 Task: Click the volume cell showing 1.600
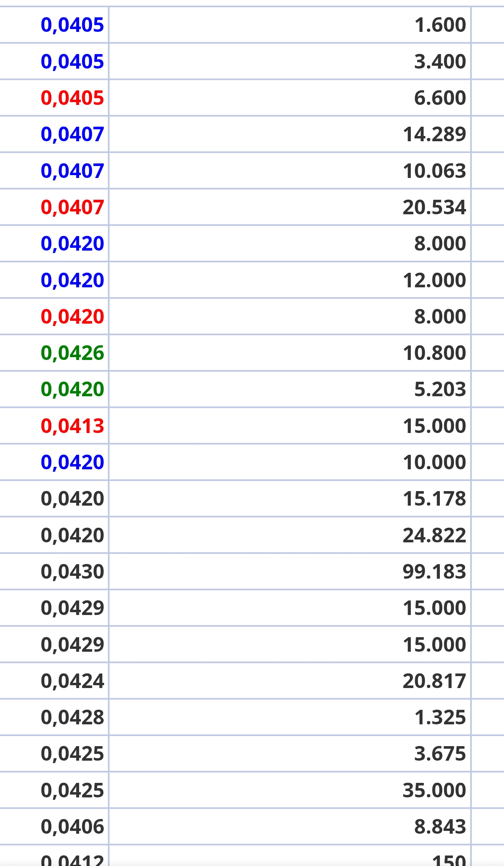coord(440,25)
